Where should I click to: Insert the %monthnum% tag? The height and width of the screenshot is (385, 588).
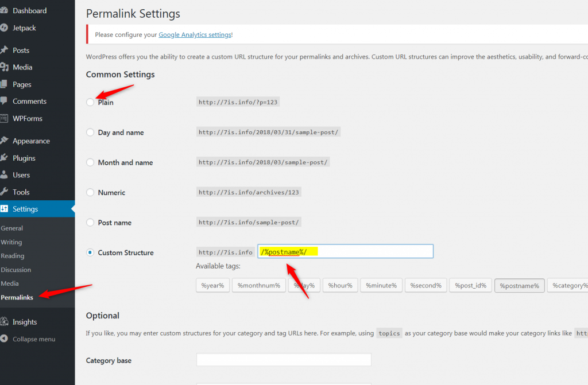click(x=259, y=285)
